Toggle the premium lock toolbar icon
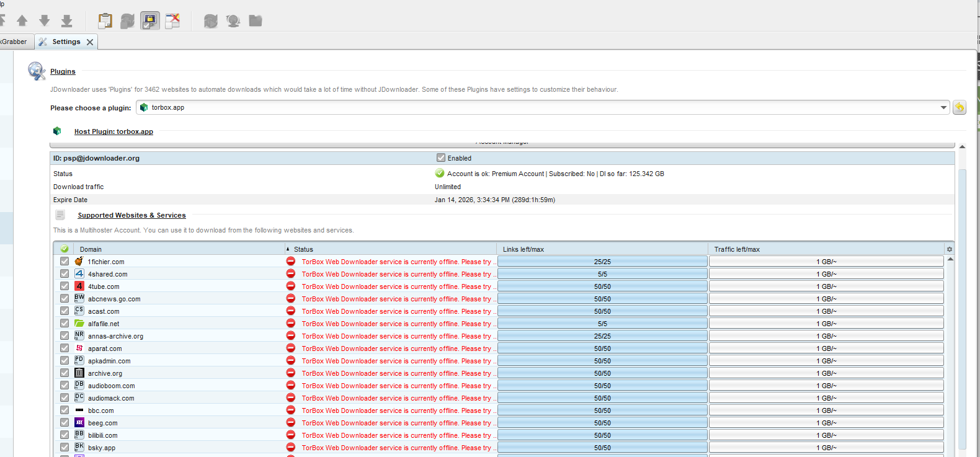 tap(150, 21)
